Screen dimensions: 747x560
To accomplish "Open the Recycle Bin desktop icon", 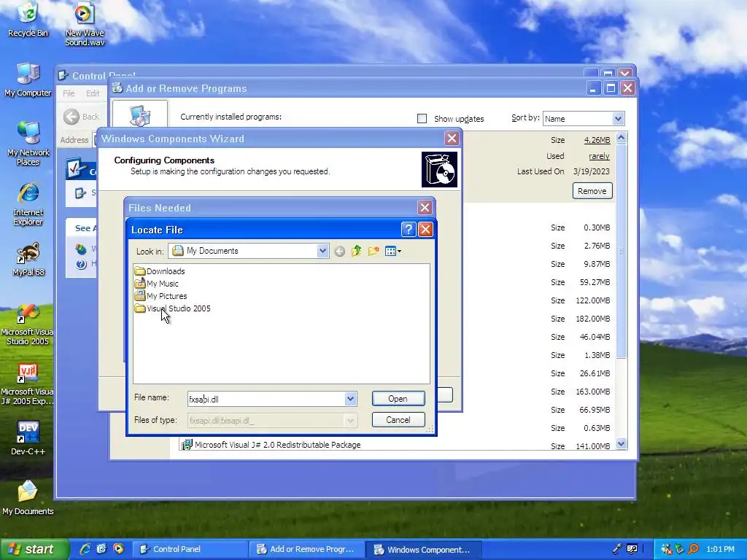I will pos(28,20).
